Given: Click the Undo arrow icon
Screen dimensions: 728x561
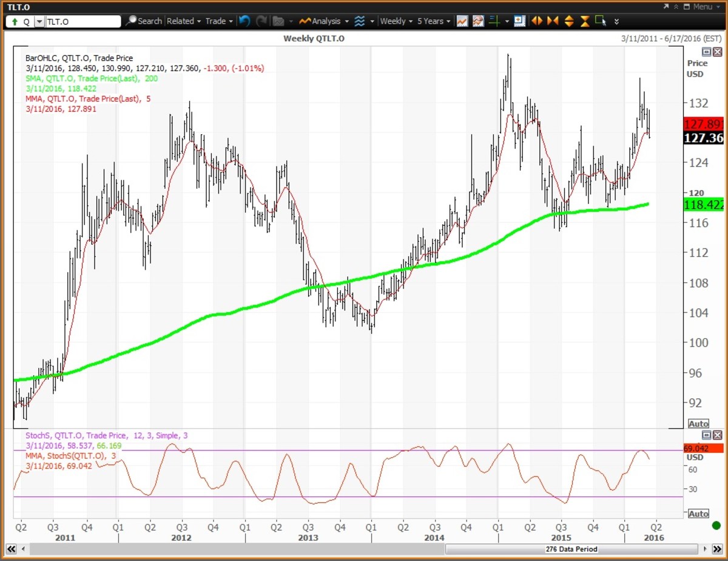Looking at the screenshot, I should (244, 21).
